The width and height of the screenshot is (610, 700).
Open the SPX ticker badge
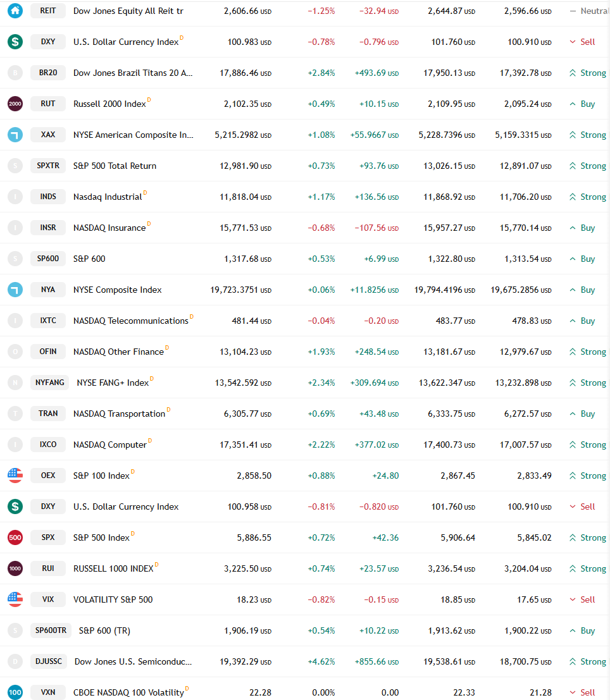tap(48, 537)
